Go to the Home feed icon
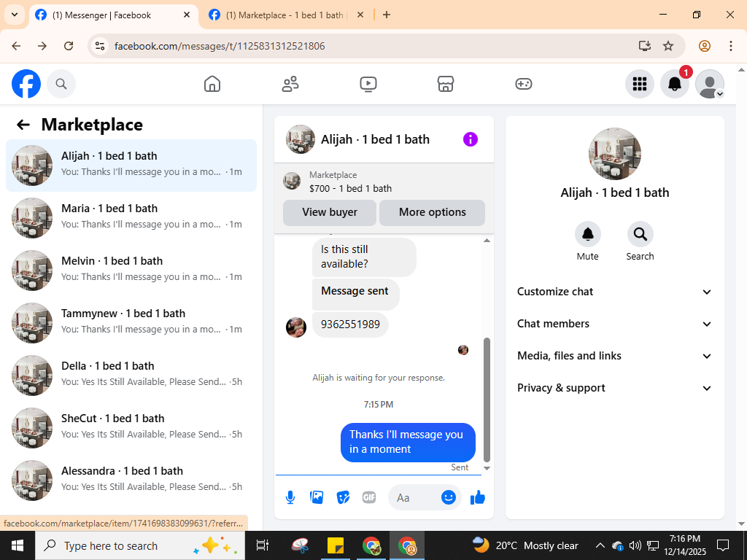This screenshot has height=560, width=747. 212,84
